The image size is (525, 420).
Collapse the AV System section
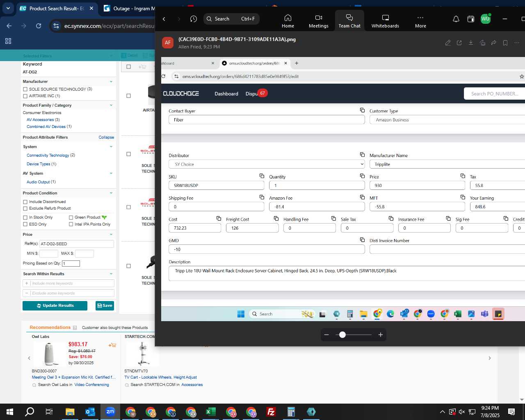click(x=111, y=173)
